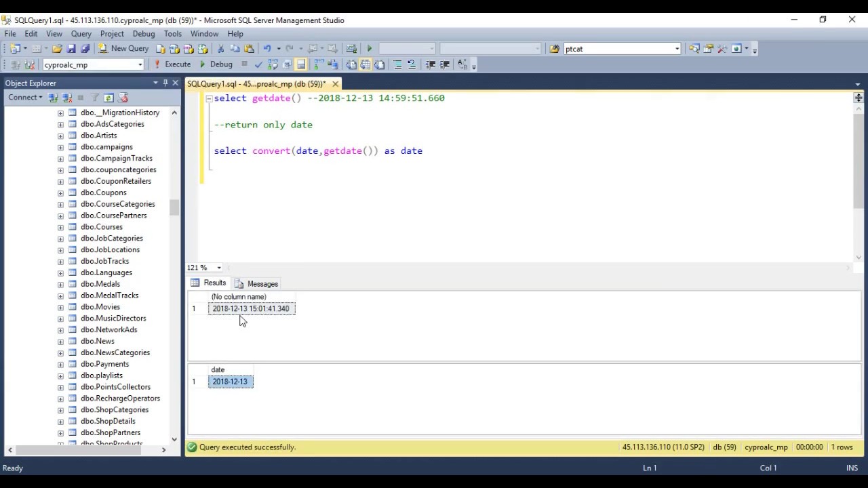Click the Find in Files icon
Screen dimensions: 868x488
click(554, 49)
